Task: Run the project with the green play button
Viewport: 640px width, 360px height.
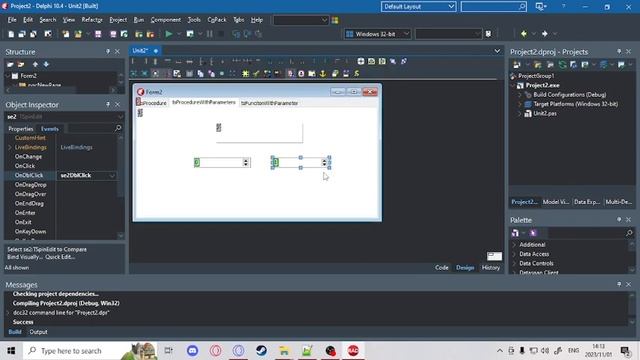Action: coord(169,34)
